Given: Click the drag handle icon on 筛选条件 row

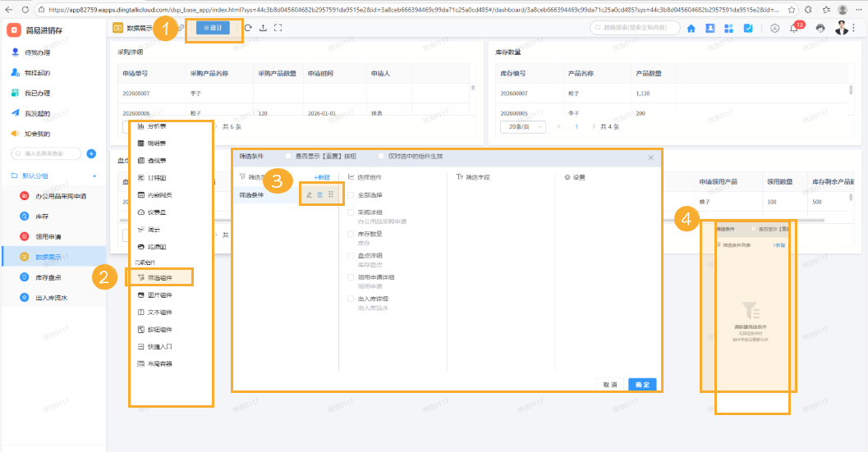Looking at the screenshot, I should click(x=331, y=194).
